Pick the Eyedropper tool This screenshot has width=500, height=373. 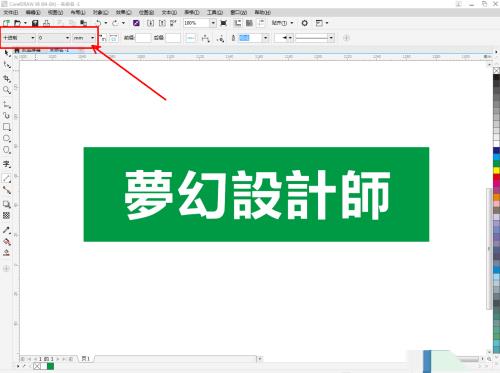(x=7, y=230)
